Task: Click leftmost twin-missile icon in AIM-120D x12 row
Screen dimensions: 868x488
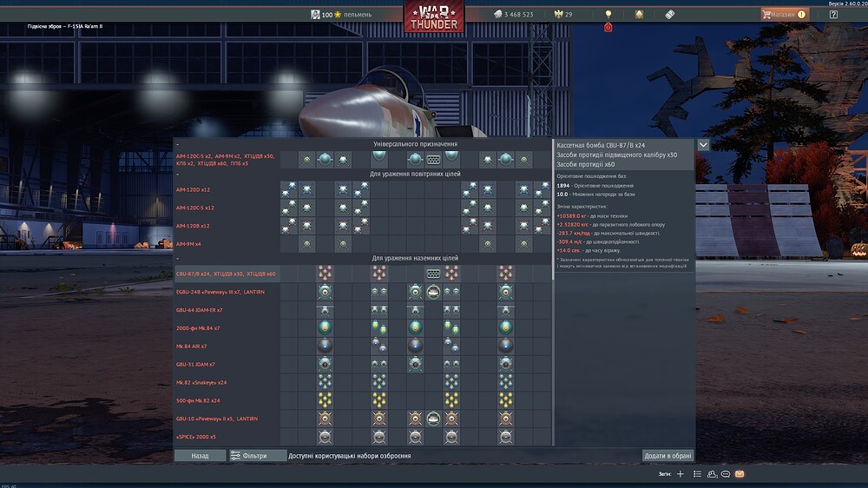Action: click(288, 189)
